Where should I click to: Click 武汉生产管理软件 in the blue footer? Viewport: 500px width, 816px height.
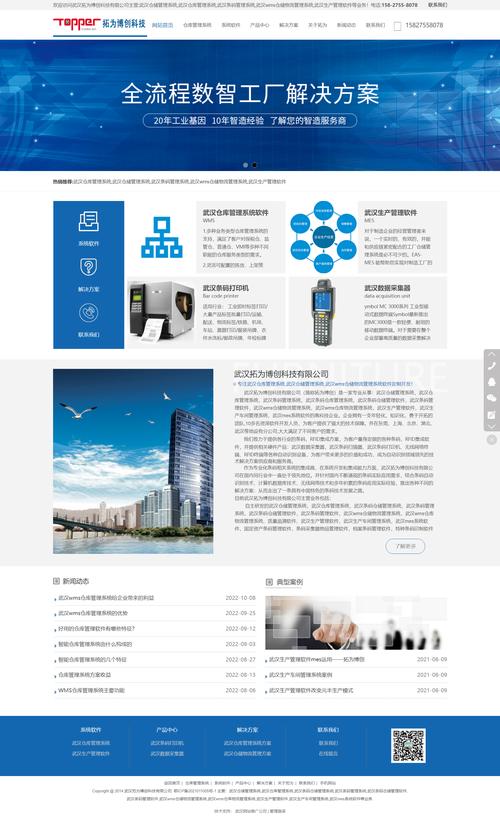point(91,754)
